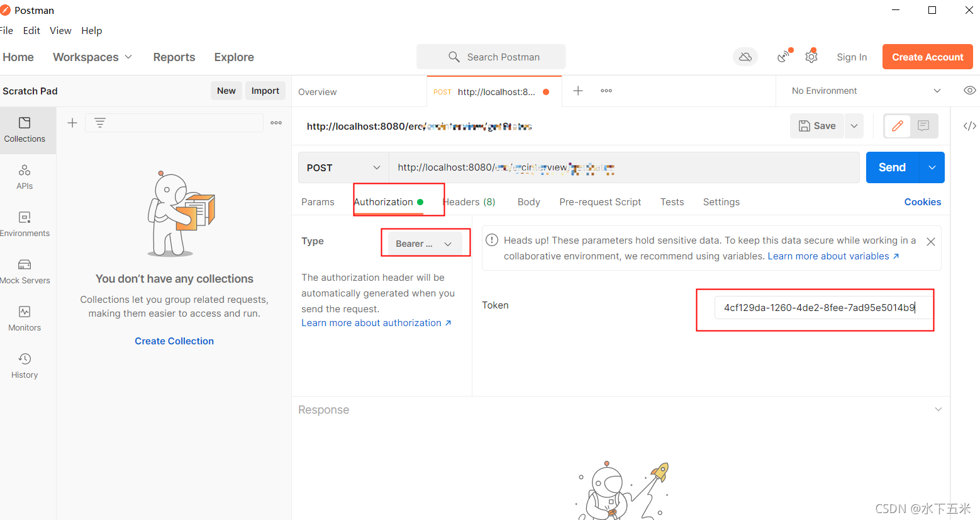Click the request URL input field
Screen dimensions: 980x520
pyautogui.click(x=624, y=167)
